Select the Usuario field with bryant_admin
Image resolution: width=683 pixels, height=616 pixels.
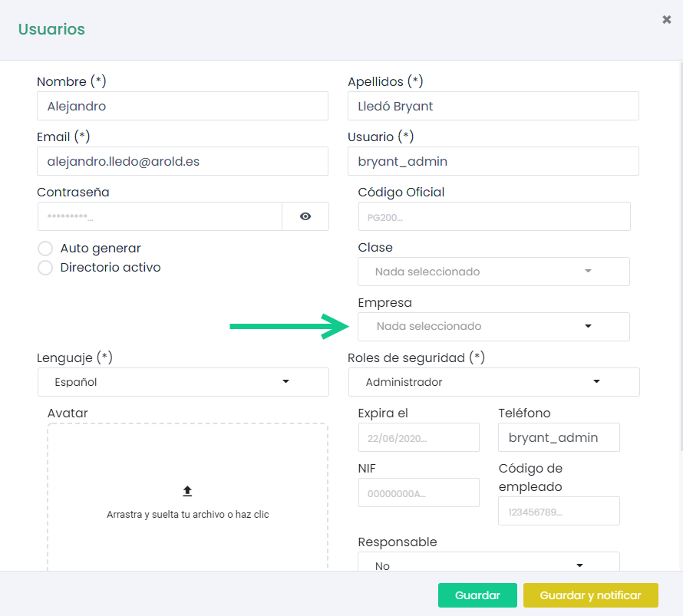coord(493,161)
